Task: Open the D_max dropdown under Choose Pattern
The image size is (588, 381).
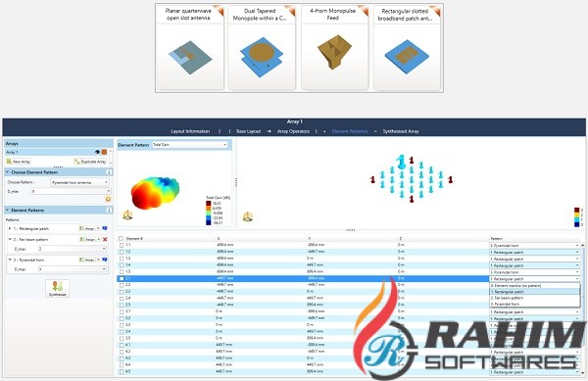Action: [71, 191]
